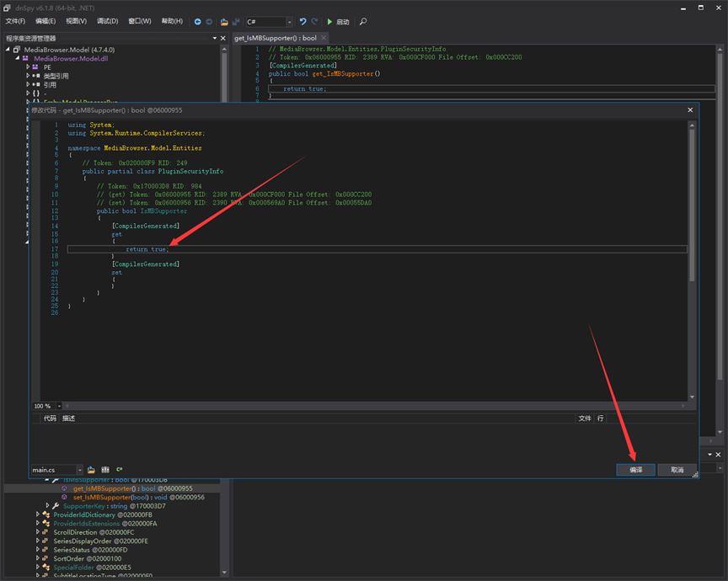Expand the SupporterKey property node

click(47, 506)
